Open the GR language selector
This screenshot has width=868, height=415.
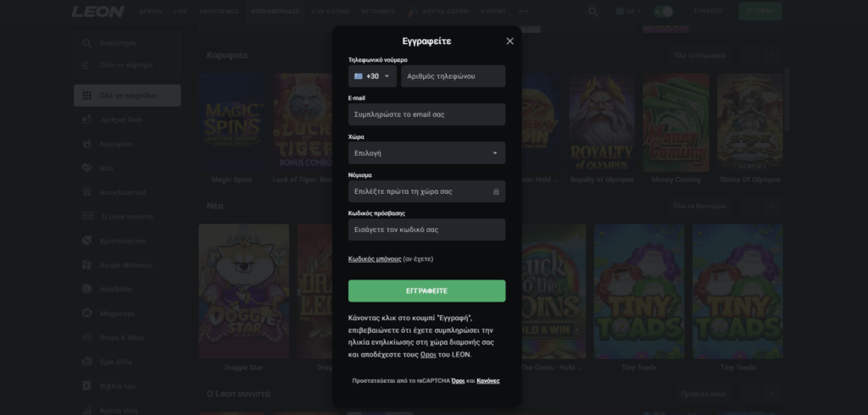click(x=628, y=11)
